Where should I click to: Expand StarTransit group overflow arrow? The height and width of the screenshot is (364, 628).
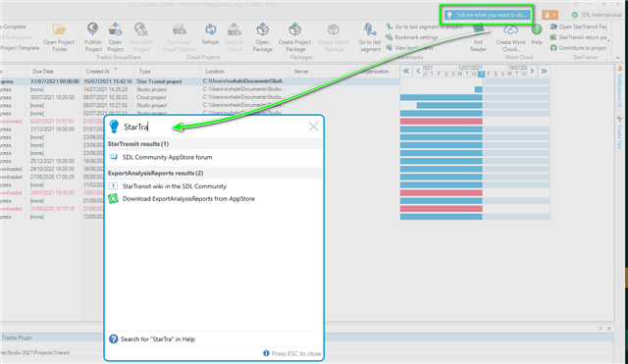click(609, 40)
